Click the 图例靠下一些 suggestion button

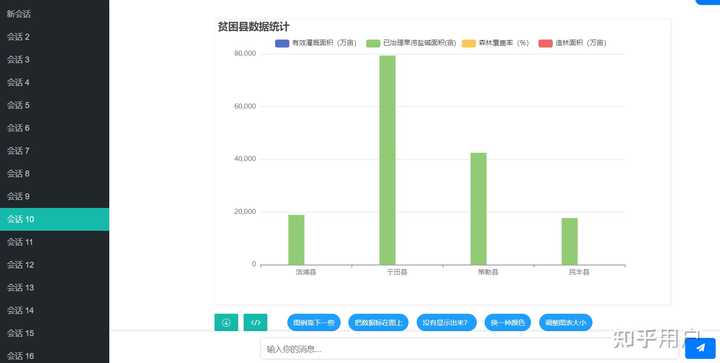314,323
